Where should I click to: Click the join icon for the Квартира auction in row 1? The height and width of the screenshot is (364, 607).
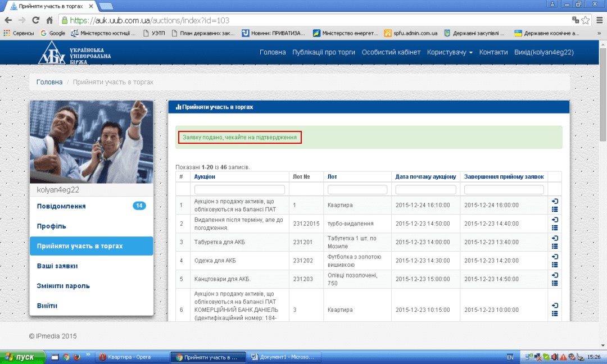point(555,202)
